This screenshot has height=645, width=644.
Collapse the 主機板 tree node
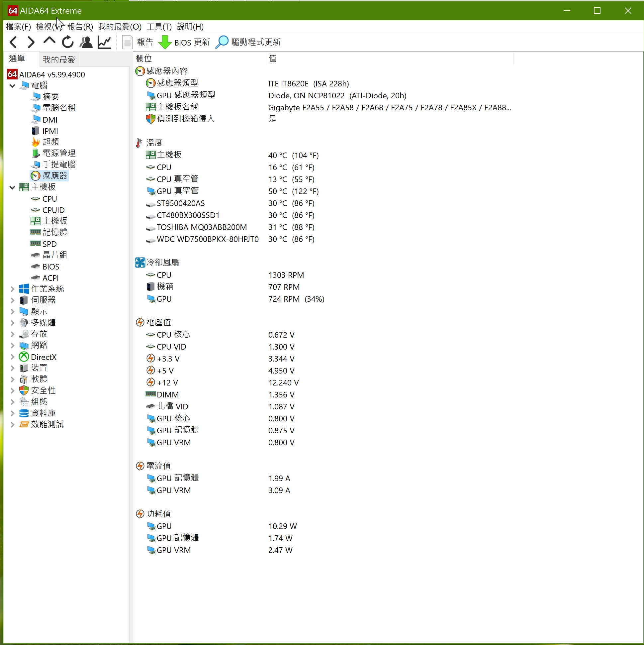[12, 187]
